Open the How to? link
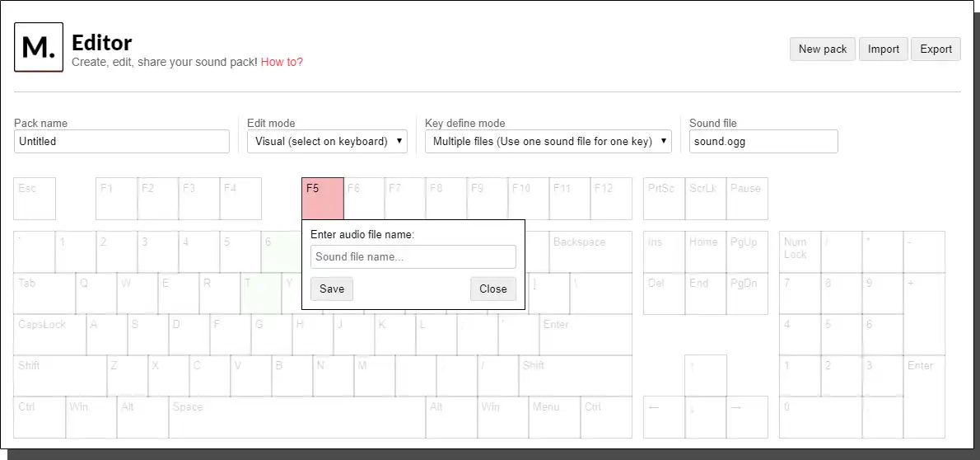Screen dimensions: 980x460 point(282,62)
